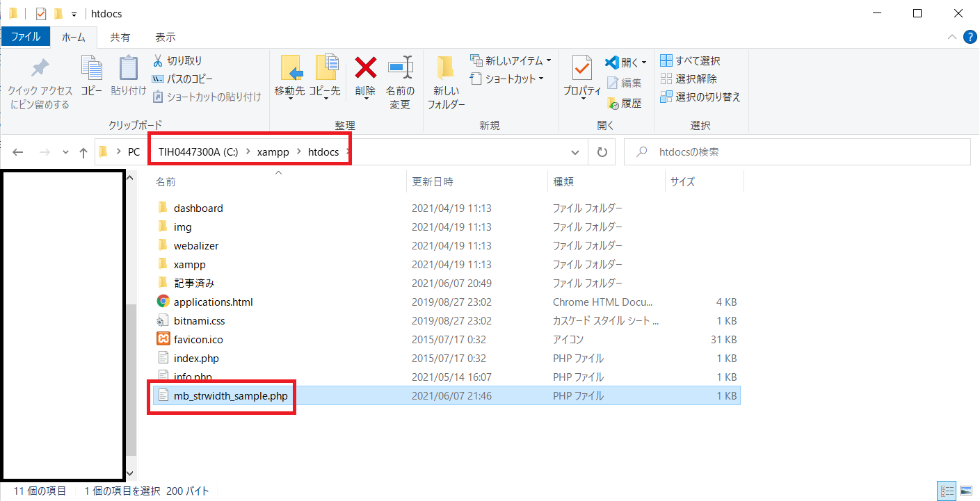
Task: Click the Paste clipboard icon
Action: (129, 67)
